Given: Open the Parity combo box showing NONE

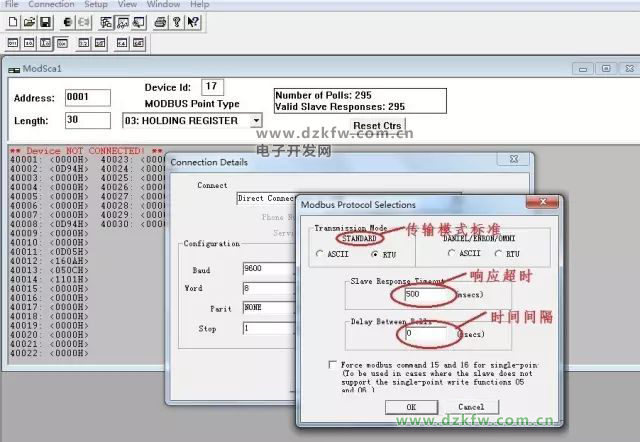Looking at the screenshot, I should tap(267, 308).
